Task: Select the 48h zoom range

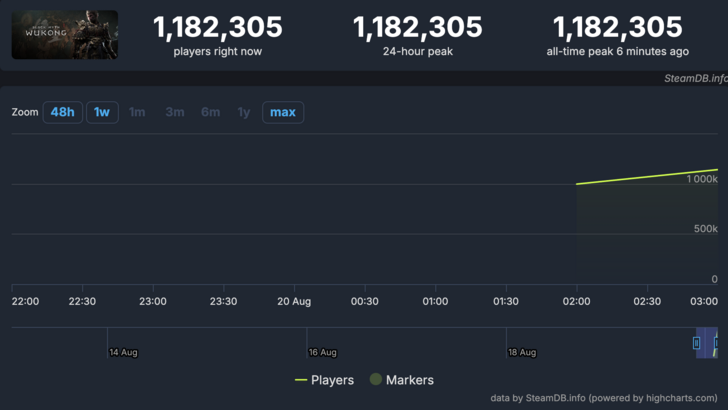Action: click(62, 112)
